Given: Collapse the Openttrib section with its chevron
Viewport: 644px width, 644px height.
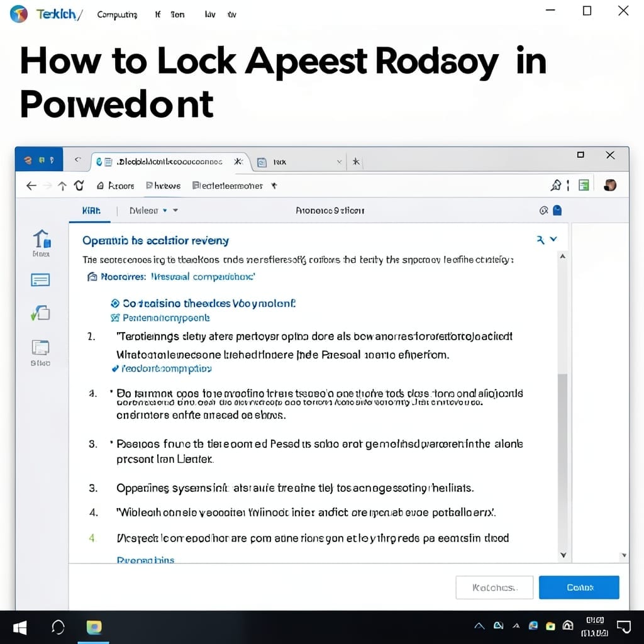Looking at the screenshot, I should pyautogui.click(x=553, y=239).
